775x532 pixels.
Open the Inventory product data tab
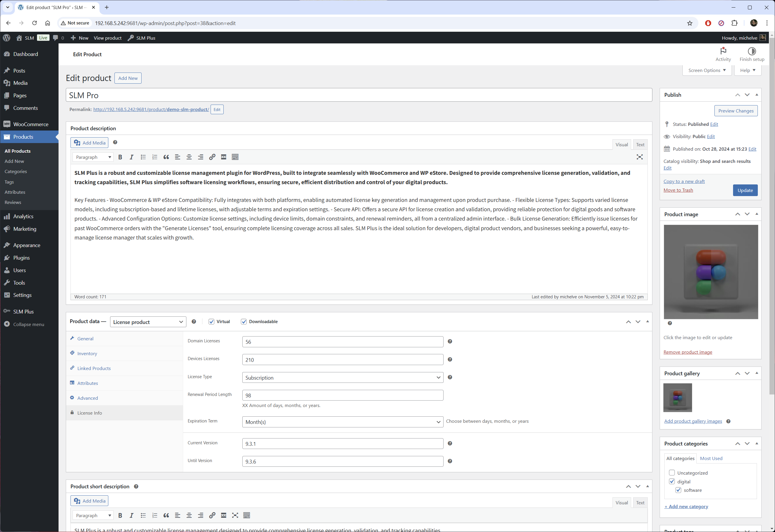pyautogui.click(x=87, y=354)
